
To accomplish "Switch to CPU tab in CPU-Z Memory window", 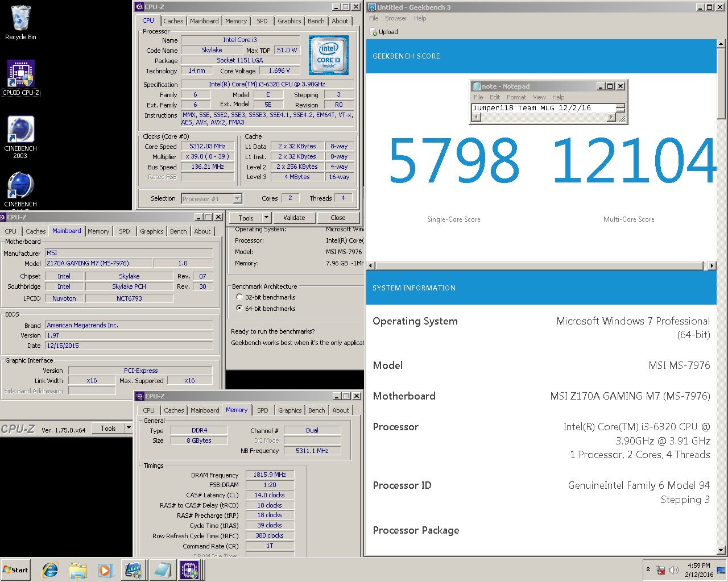I will click(x=149, y=410).
